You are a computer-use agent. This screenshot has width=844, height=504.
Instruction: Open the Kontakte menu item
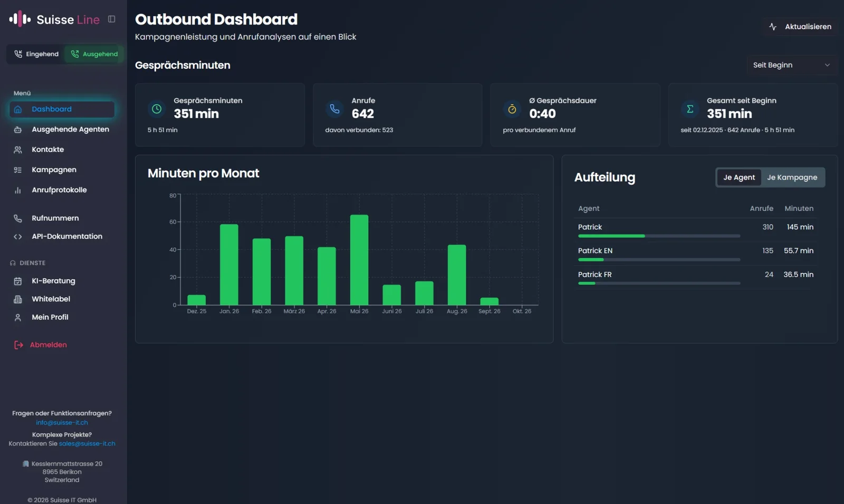pyautogui.click(x=62, y=150)
